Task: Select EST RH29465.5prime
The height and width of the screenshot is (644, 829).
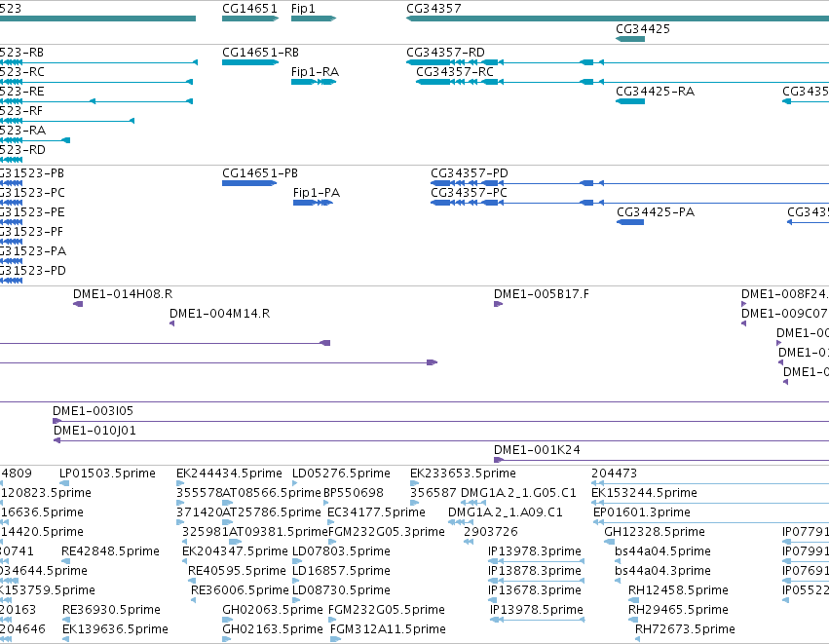Action: [x=678, y=611]
